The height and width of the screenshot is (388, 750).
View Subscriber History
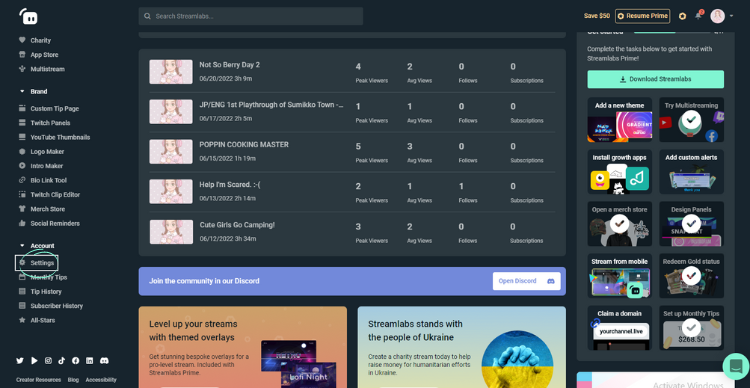pos(56,306)
